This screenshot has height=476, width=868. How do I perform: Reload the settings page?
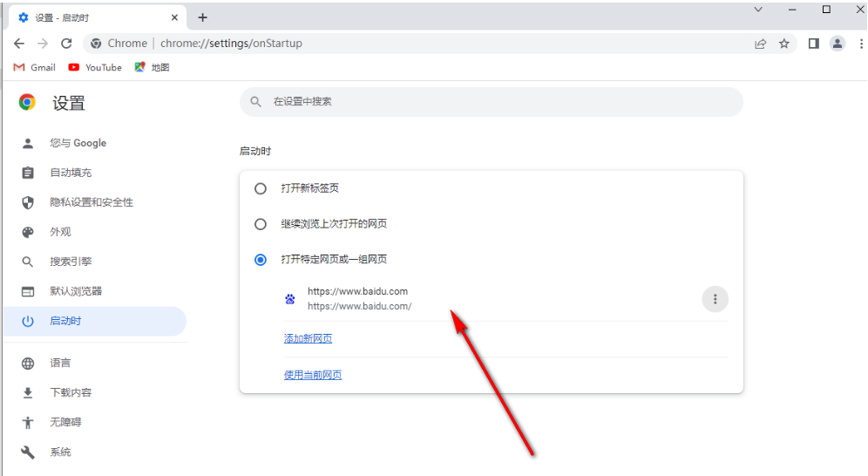[66, 44]
